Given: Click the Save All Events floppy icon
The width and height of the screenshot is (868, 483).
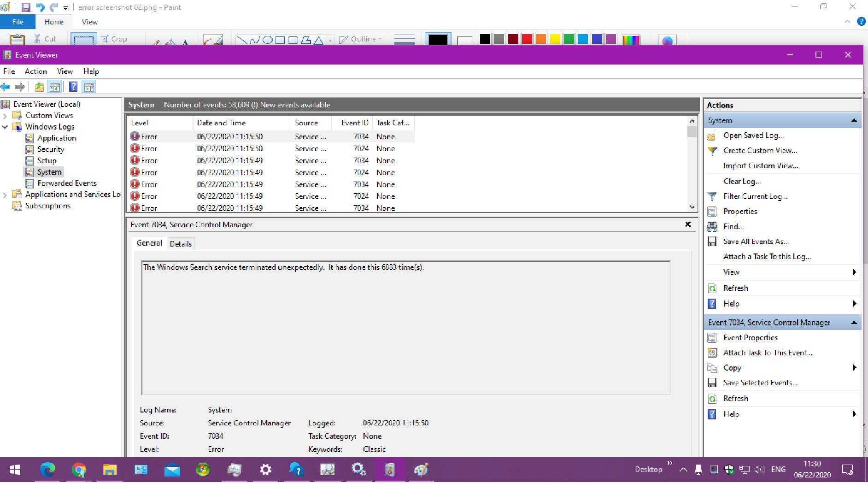Looking at the screenshot, I should [712, 241].
